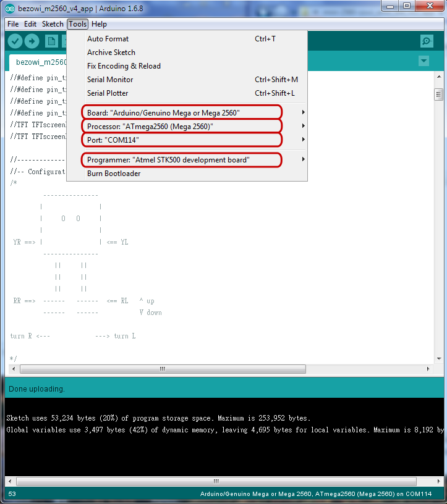This screenshot has height=504, width=447.
Task: Click the '//-- Configurat' comment line
Action: (x=38, y=172)
